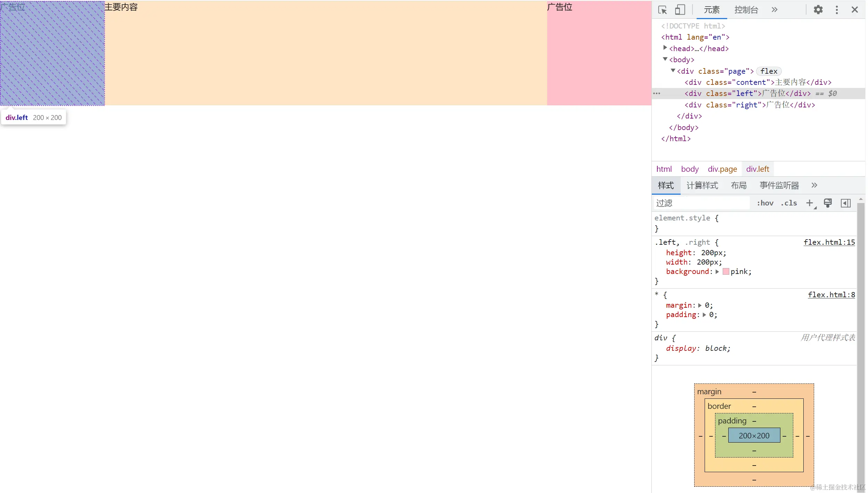Open the element rendering emulation paintbrush icon
This screenshot has height=493, width=868.
coord(828,203)
